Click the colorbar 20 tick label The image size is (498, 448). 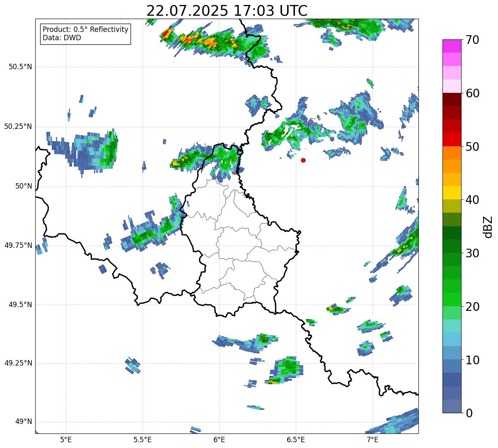point(472,307)
